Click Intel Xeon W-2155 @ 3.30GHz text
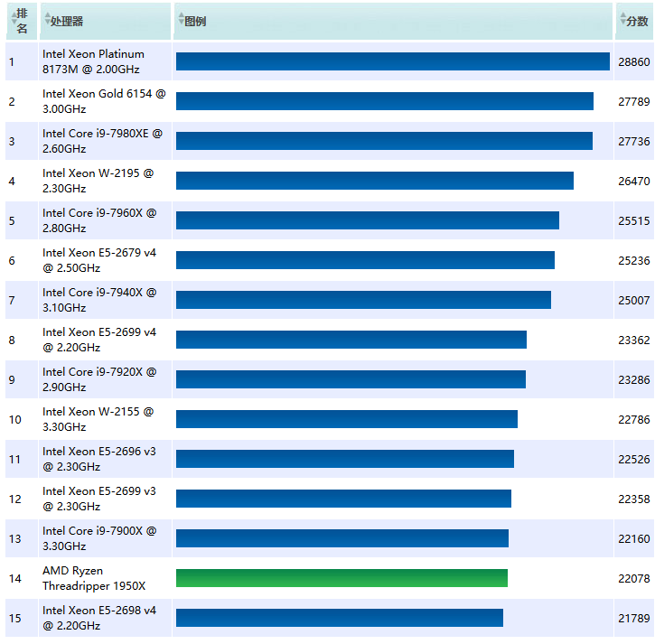This screenshot has height=644, width=655. 98,419
